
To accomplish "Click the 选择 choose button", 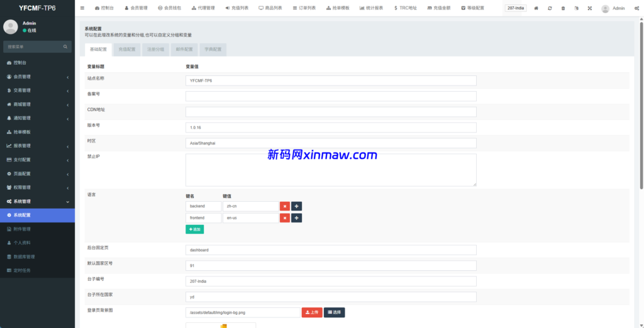I will [x=335, y=312].
